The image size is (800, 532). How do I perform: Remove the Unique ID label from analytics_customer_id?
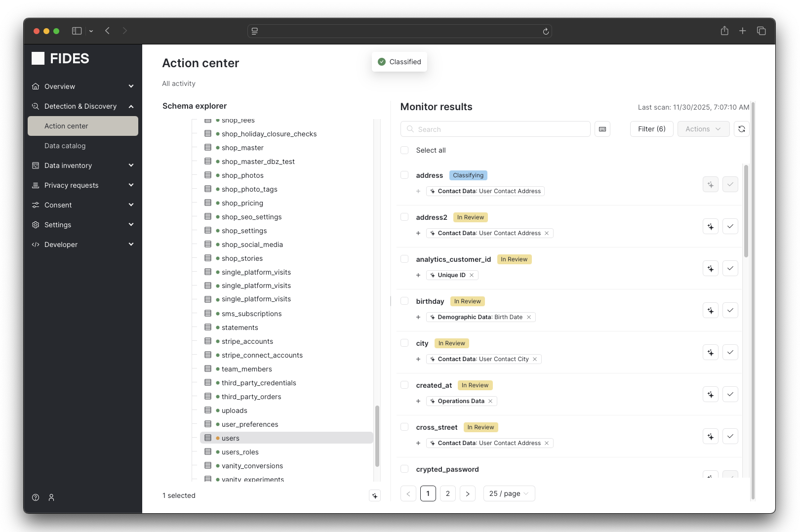point(472,275)
